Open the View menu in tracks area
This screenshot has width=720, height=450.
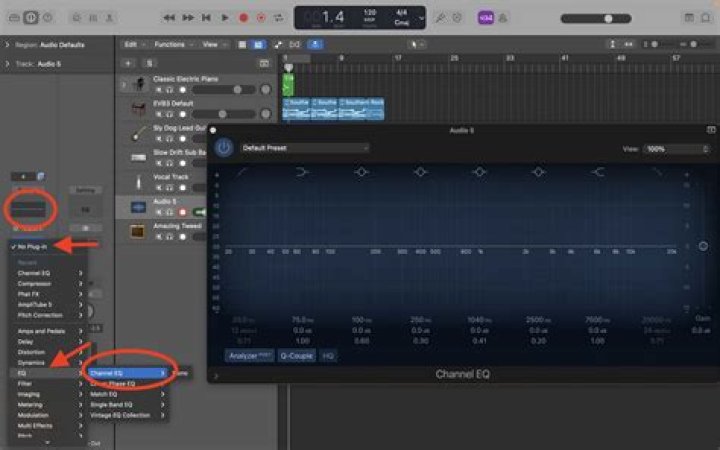214,45
